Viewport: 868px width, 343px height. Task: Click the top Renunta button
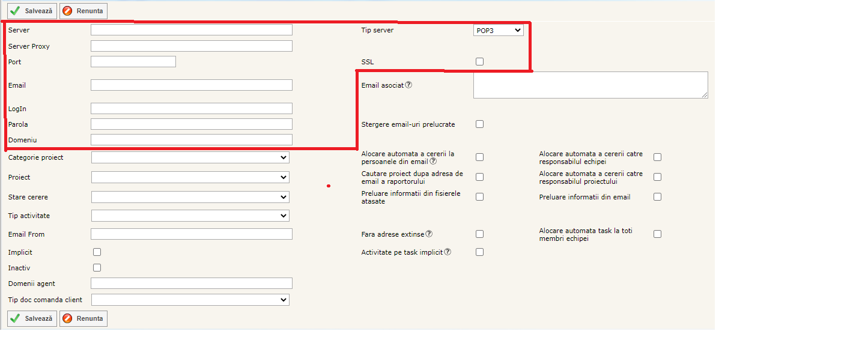coord(83,11)
